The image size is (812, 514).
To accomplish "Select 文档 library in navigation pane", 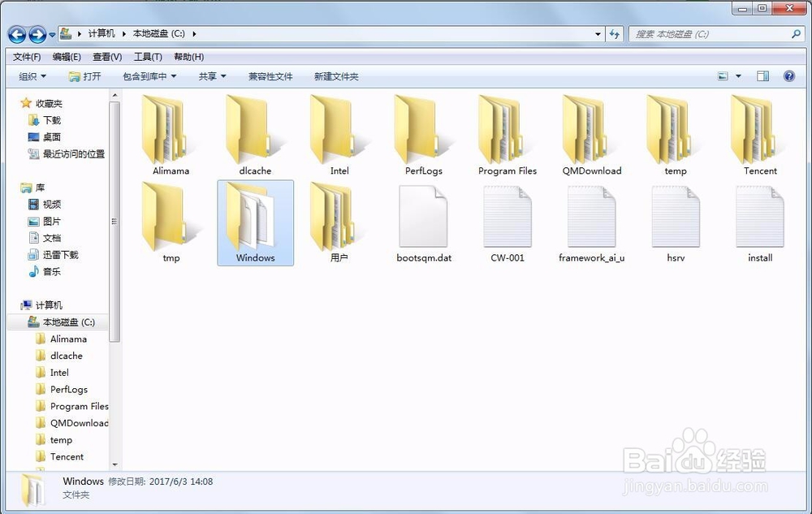I will point(52,238).
